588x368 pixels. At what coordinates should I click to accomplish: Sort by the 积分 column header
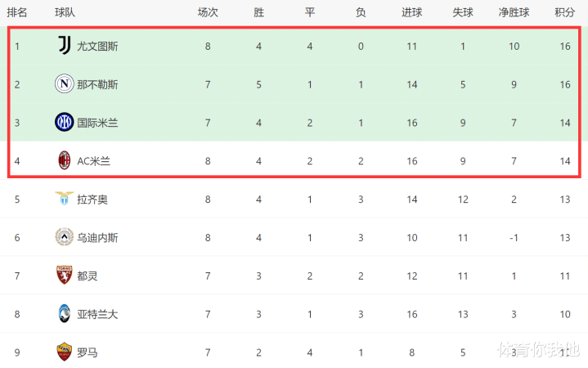pos(565,12)
